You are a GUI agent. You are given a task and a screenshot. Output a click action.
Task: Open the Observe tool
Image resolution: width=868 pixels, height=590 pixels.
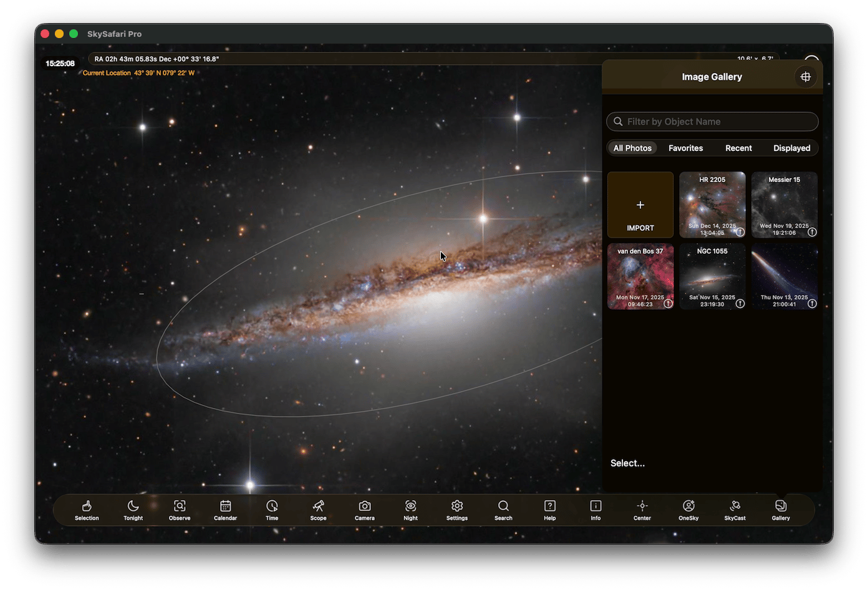(x=180, y=510)
